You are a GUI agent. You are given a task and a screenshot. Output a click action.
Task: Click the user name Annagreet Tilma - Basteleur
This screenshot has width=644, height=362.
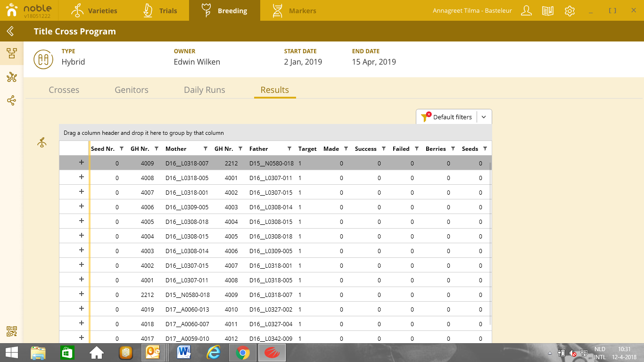pyautogui.click(x=472, y=10)
